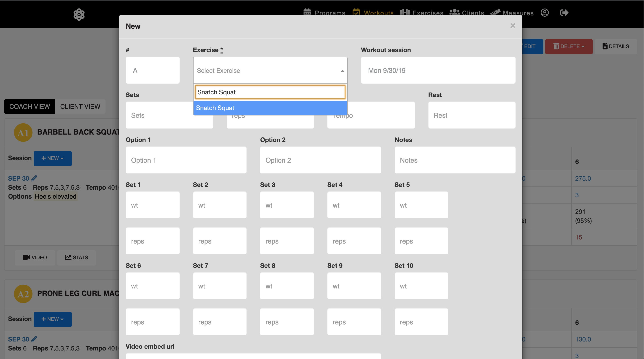Open user profile icon

pyautogui.click(x=545, y=13)
